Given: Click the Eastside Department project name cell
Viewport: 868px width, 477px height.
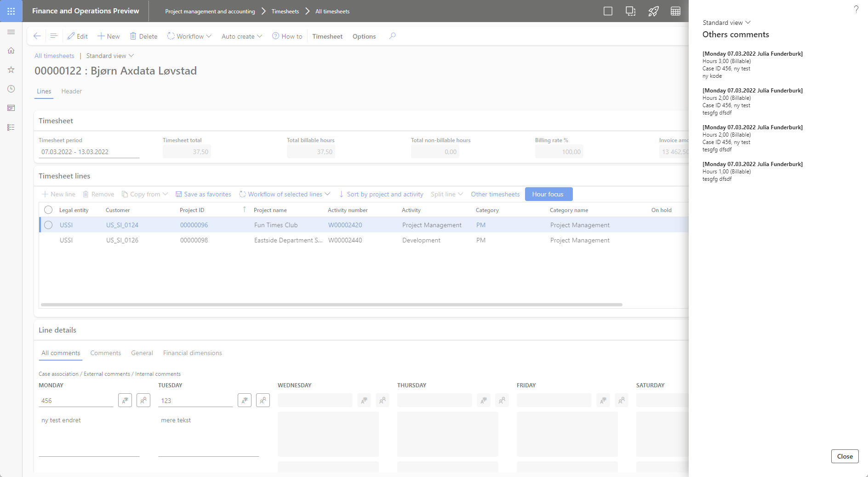Looking at the screenshot, I should point(288,240).
